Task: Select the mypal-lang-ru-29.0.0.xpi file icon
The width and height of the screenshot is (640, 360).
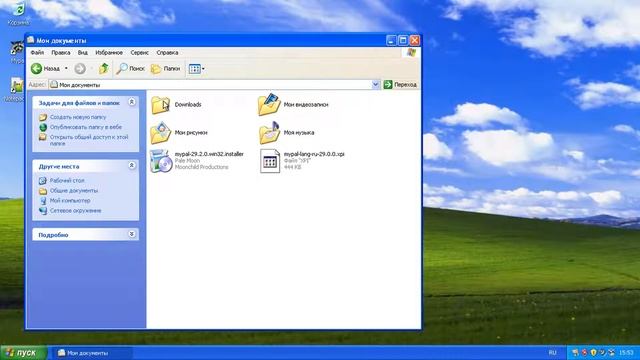Action: [270, 161]
